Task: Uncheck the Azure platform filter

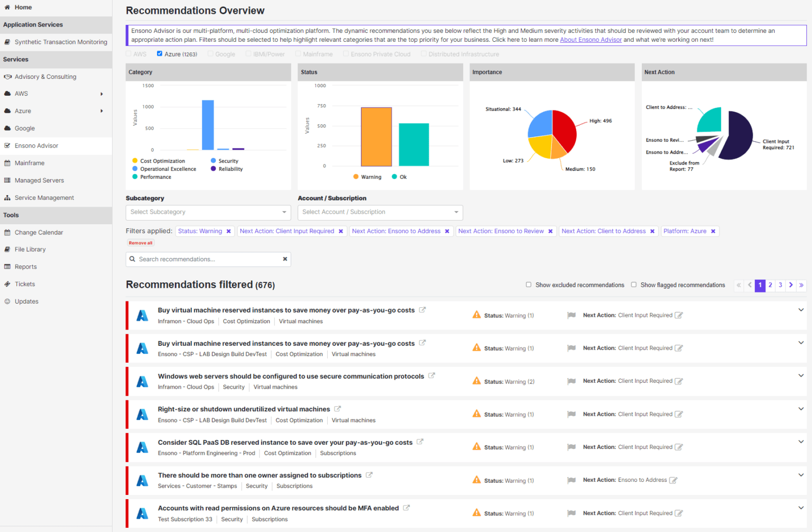Action: point(159,53)
